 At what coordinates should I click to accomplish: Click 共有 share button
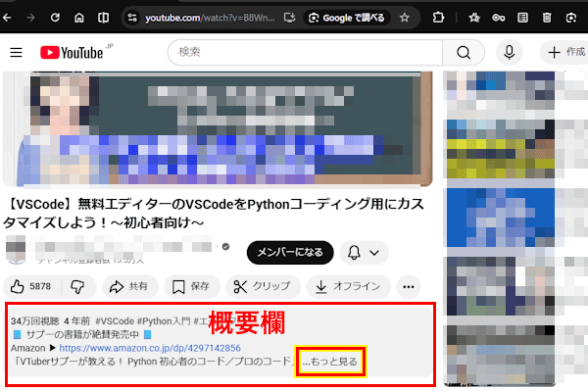129,287
